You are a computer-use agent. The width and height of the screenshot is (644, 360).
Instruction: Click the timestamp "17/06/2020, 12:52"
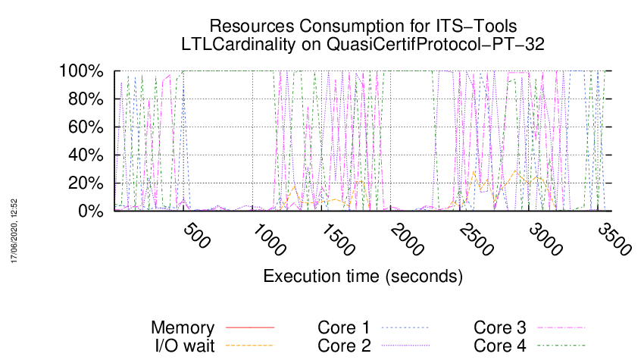pos(14,231)
